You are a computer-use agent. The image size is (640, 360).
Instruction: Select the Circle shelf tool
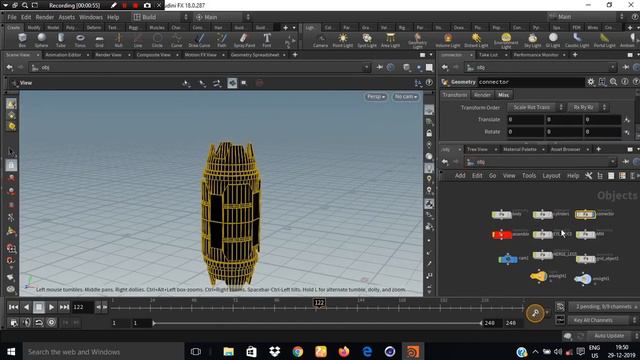pyautogui.click(x=157, y=40)
